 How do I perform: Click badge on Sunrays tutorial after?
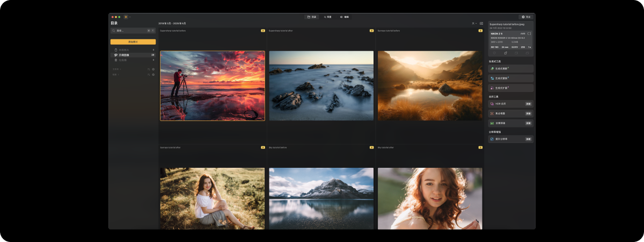pyautogui.click(x=263, y=147)
